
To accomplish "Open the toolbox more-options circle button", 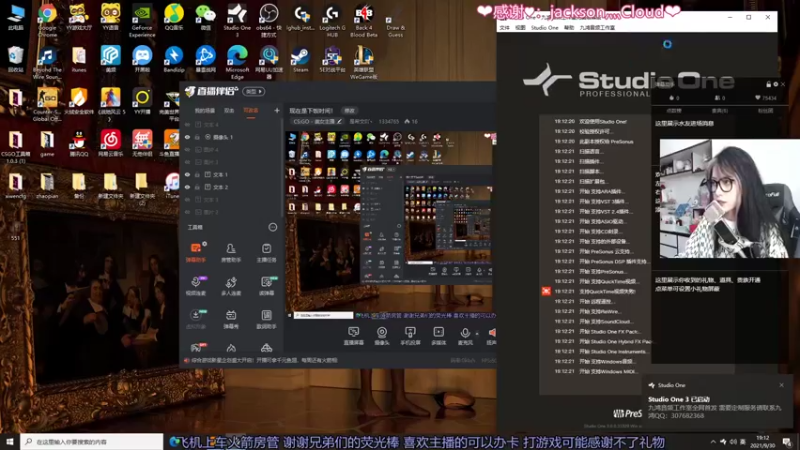I will 272,227.
